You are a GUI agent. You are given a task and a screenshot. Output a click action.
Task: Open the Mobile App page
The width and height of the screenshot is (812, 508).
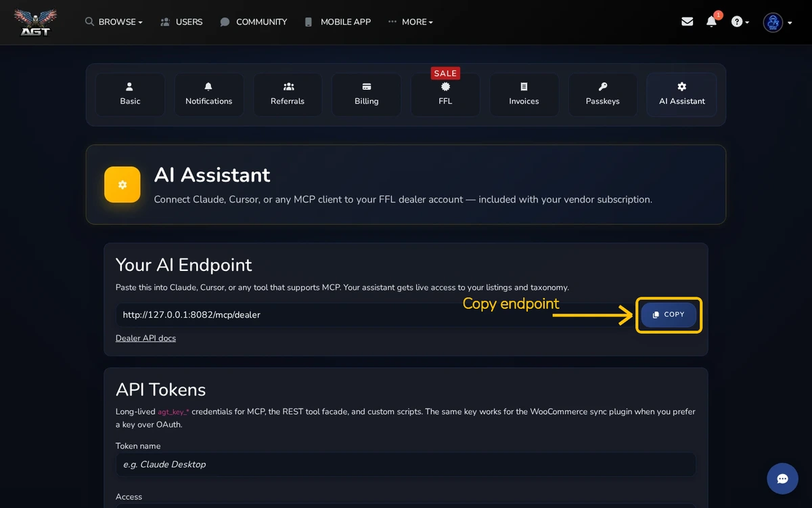338,22
